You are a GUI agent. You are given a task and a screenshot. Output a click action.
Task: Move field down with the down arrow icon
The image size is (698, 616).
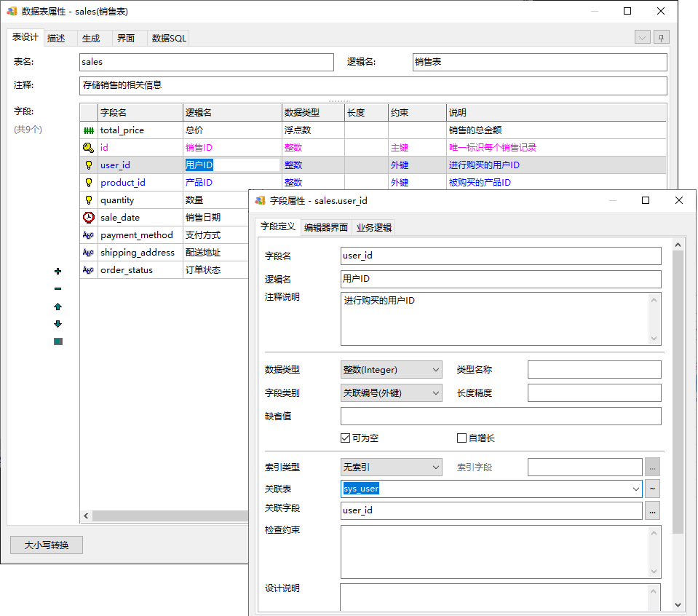click(x=58, y=324)
